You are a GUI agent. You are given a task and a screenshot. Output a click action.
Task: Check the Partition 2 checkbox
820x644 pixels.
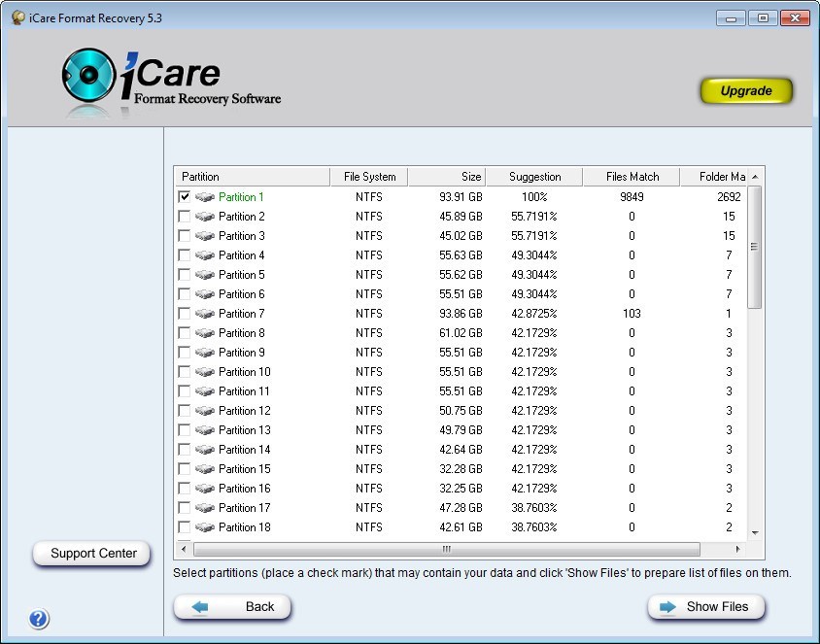pyautogui.click(x=184, y=217)
